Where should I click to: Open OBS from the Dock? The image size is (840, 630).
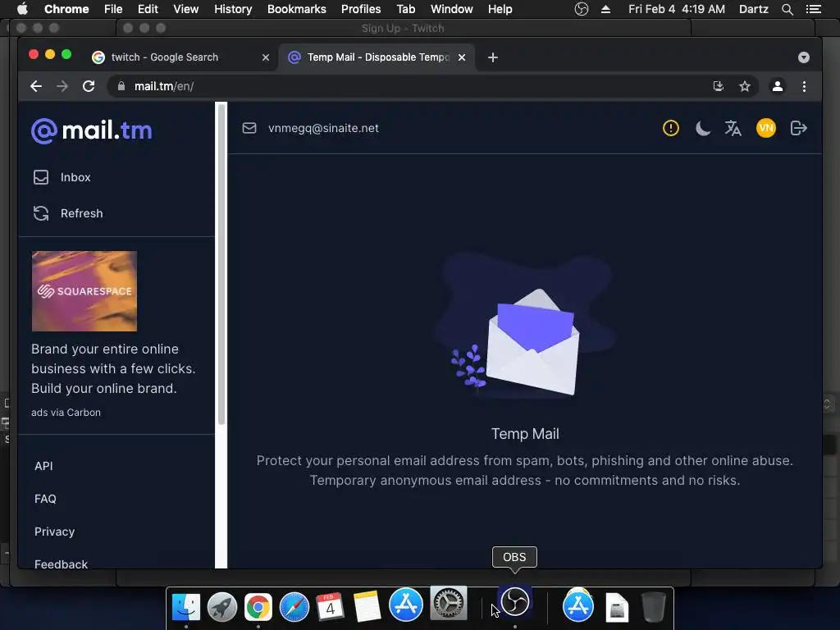tap(515, 601)
